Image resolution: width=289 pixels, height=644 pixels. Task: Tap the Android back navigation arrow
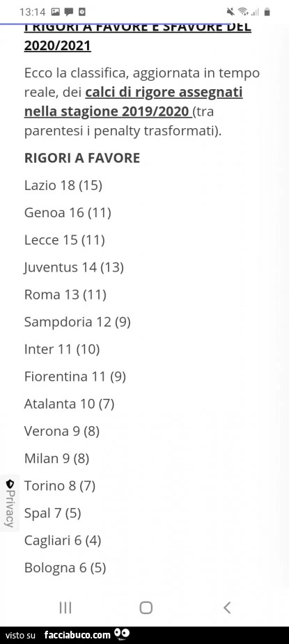[x=227, y=607]
